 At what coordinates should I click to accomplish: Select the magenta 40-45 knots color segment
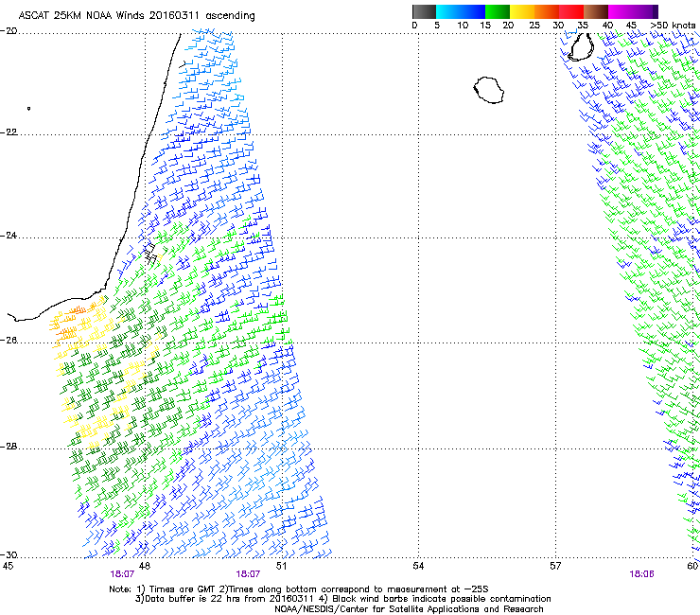(621, 11)
